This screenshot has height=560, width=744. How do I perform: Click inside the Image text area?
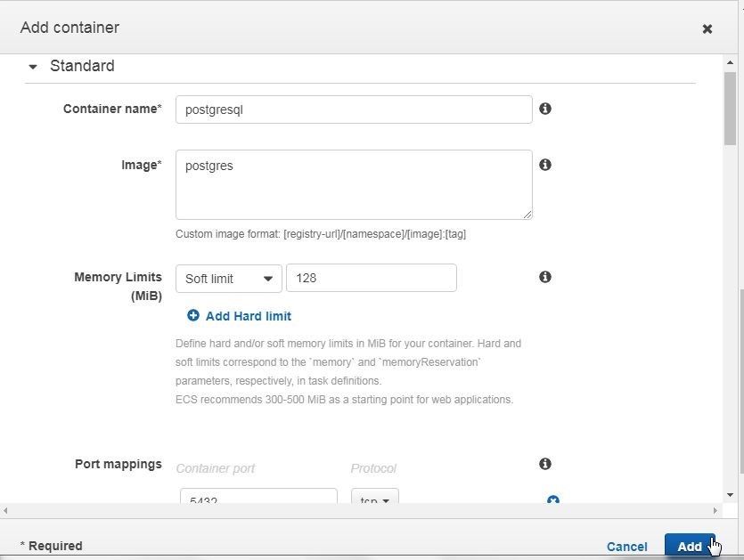pos(354,185)
